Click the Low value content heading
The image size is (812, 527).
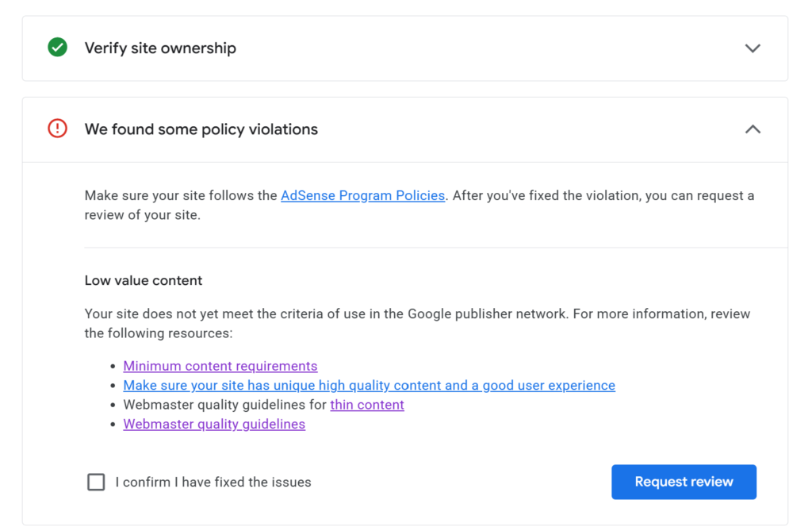pyautogui.click(x=144, y=280)
